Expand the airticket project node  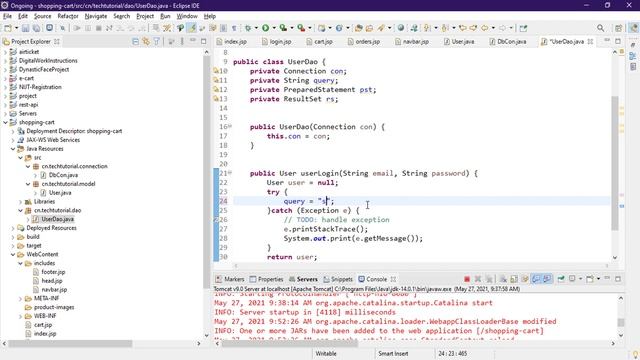pos(5,52)
